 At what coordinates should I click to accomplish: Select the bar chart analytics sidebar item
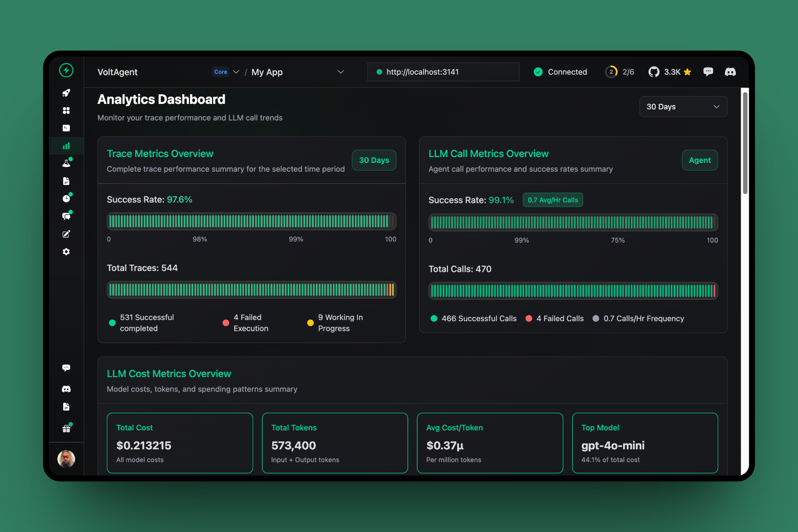coord(66,146)
